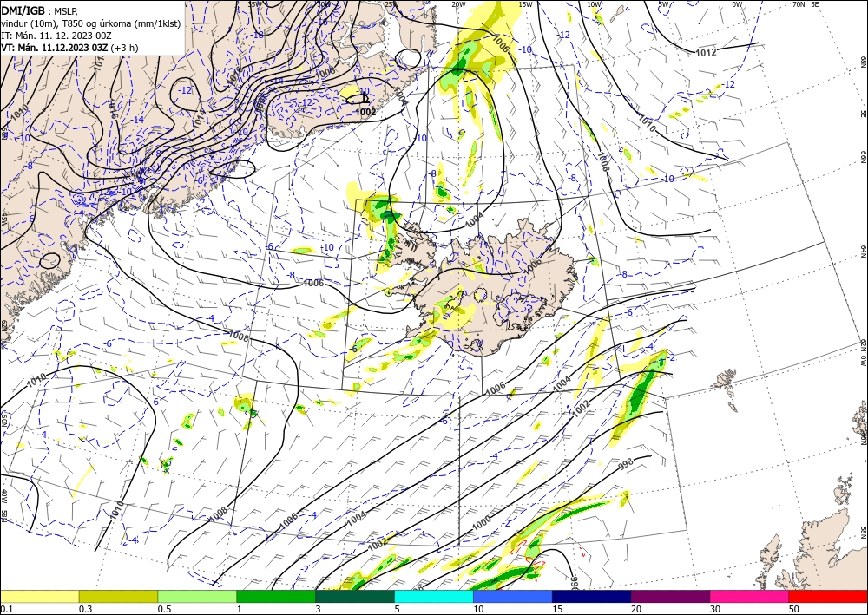Click the legend value 15
Image resolution: width=868 pixels, height=615 pixels.
pyautogui.click(x=557, y=609)
